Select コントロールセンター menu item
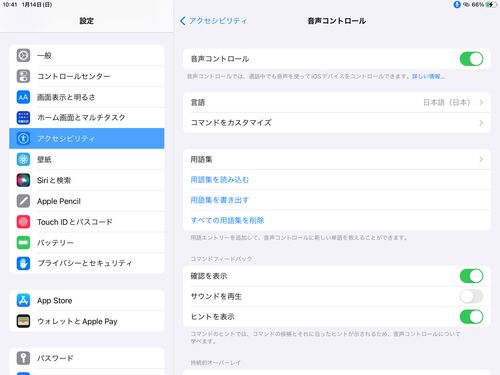500x375 pixels. 87,76
